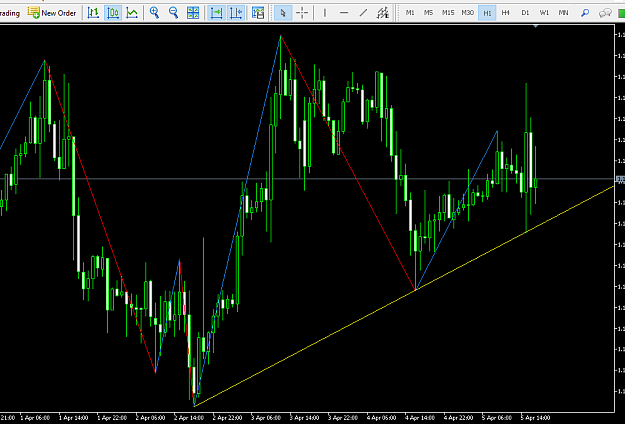Click the '4 Apr 22:00' time label

[458, 418]
